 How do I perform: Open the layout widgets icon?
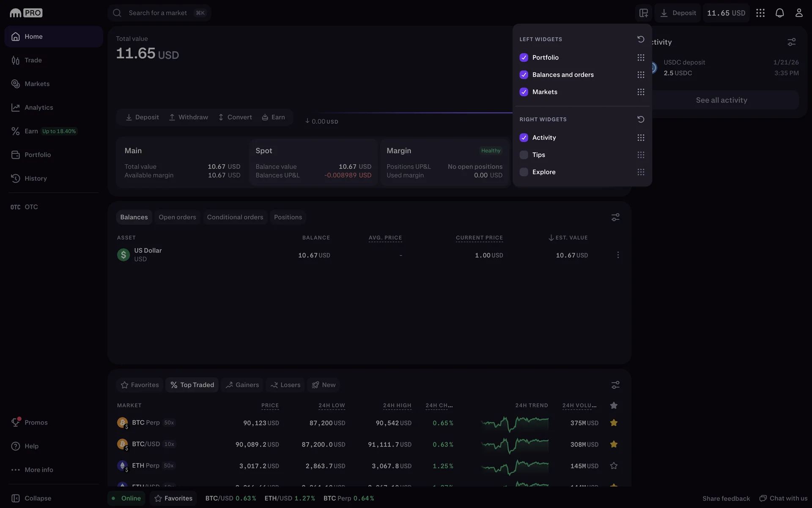coord(643,13)
